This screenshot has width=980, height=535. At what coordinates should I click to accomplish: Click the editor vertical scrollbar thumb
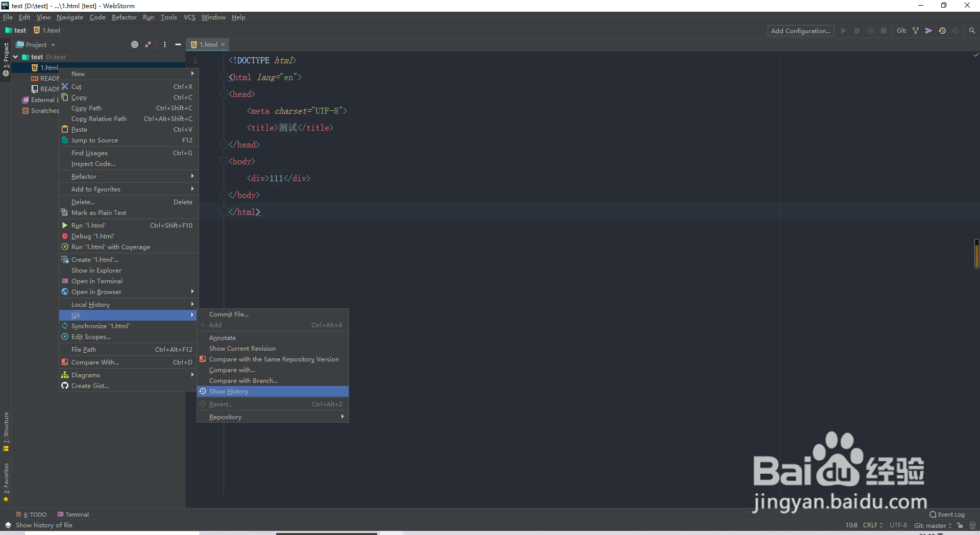pyautogui.click(x=976, y=254)
